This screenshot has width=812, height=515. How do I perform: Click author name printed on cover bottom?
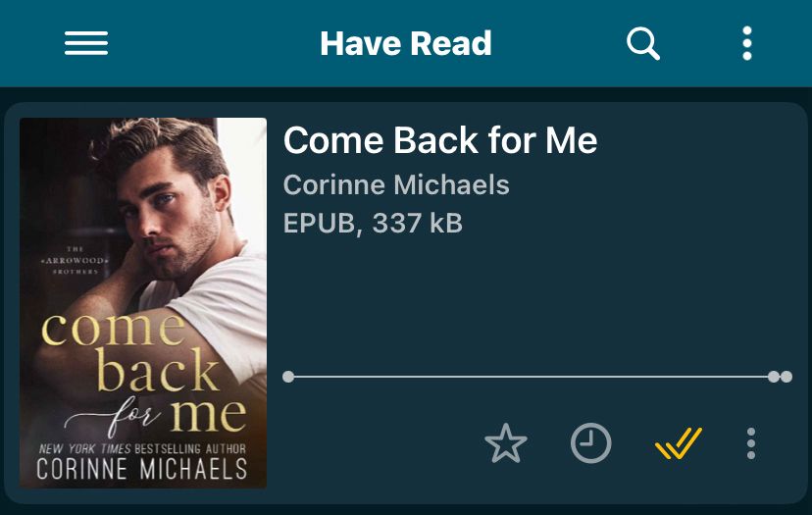pos(142,470)
